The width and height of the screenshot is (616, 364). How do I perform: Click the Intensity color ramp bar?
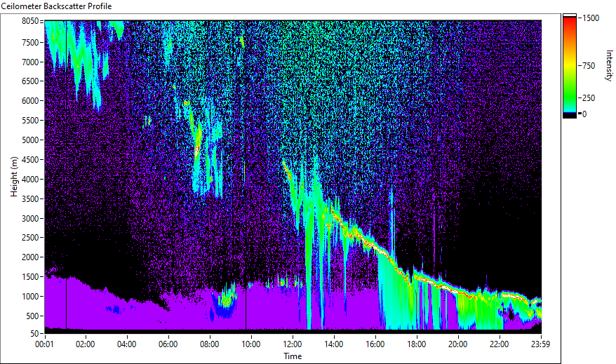tap(569, 65)
